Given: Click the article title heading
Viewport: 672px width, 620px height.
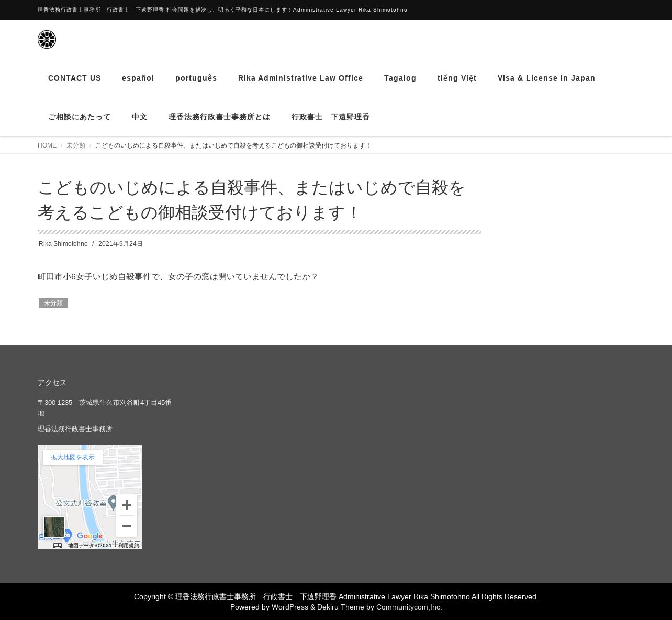Looking at the screenshot, I should (x=251, y=200).
